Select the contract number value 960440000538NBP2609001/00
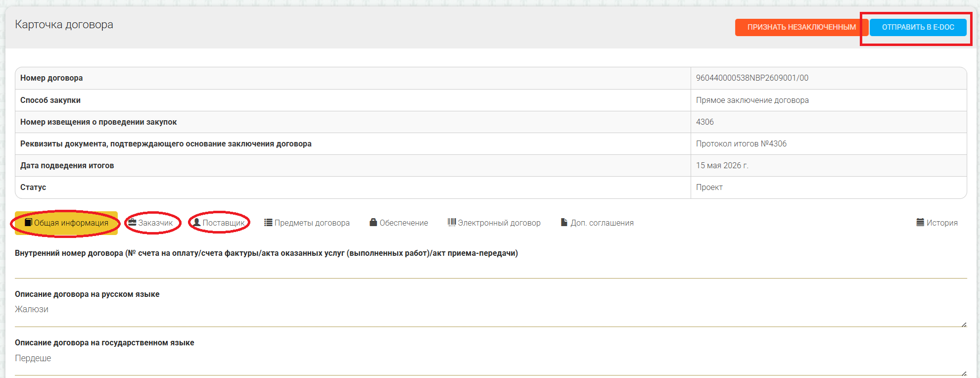 point(752,78)
